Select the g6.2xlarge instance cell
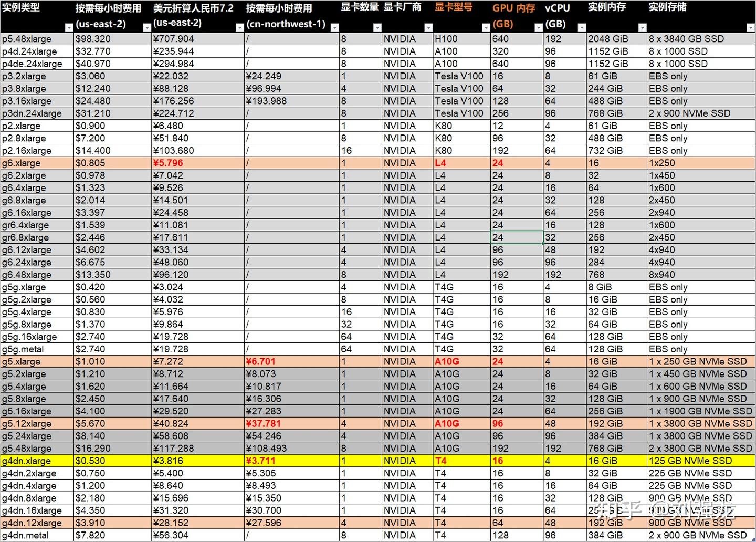The image size is (756, 542). click(37, 175)
